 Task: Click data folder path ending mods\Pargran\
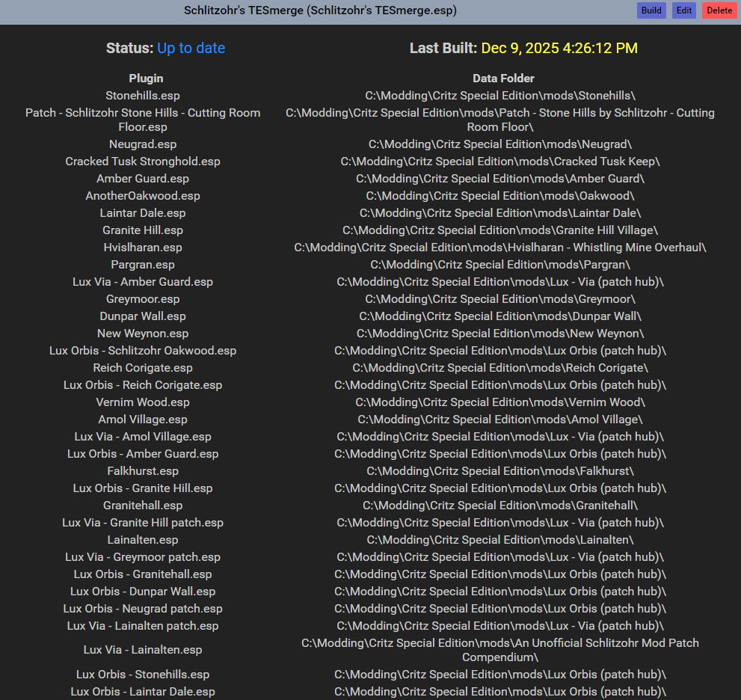(x=500, y=265)
